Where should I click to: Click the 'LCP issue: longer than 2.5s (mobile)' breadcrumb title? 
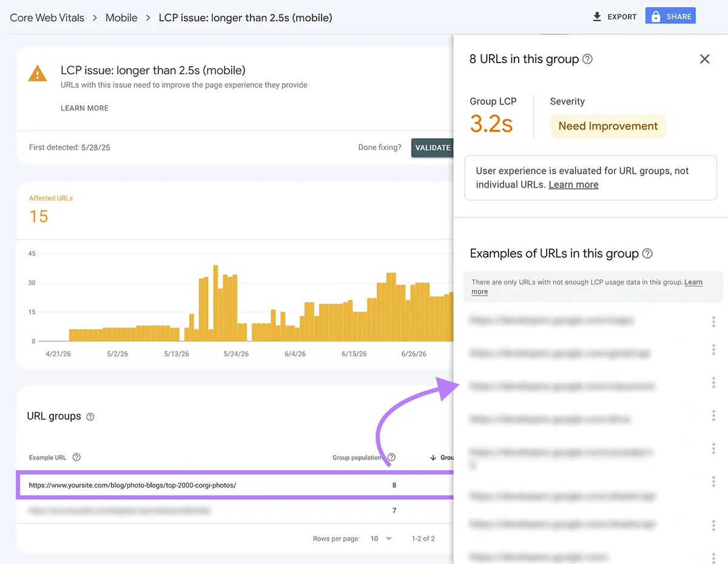click(245, 18)
